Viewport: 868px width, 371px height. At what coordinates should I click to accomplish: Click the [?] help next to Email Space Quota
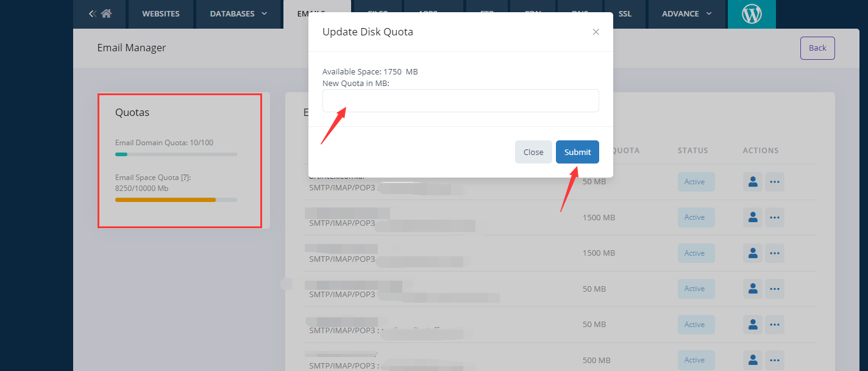[185, 178]
